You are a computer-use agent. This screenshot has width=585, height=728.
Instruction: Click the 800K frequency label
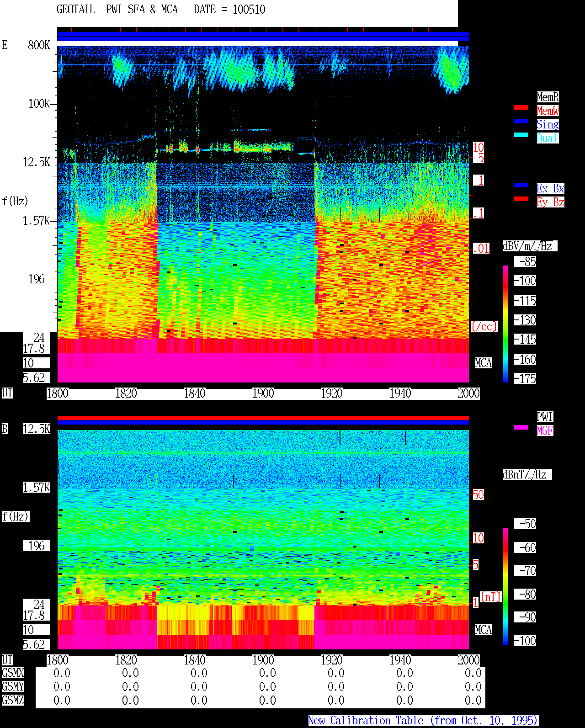(39, 45)
